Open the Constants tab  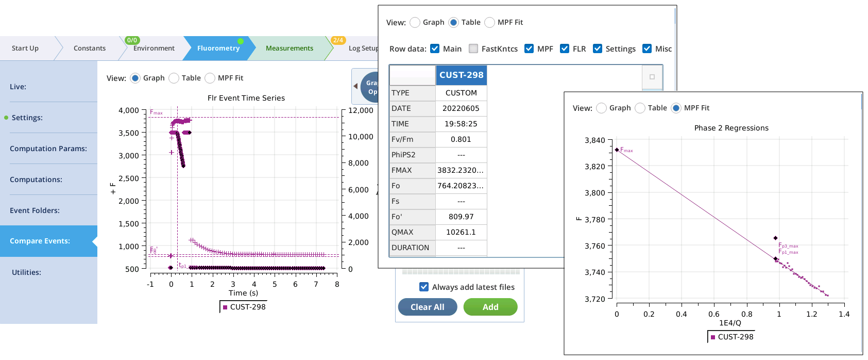(x=90, y=48)
